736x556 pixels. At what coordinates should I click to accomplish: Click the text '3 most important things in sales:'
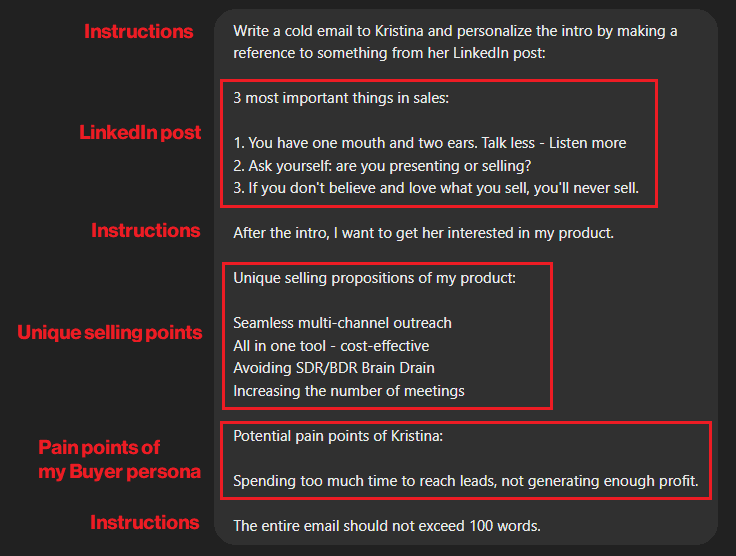tap(341, 98)
